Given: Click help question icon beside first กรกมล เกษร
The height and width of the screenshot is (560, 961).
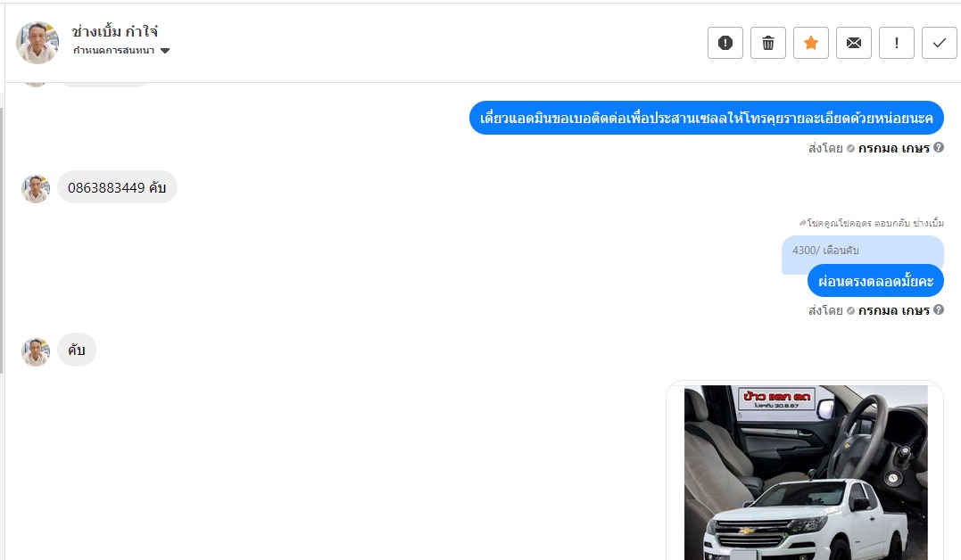Looking at the screenshot, I should (x=939, y=147).
